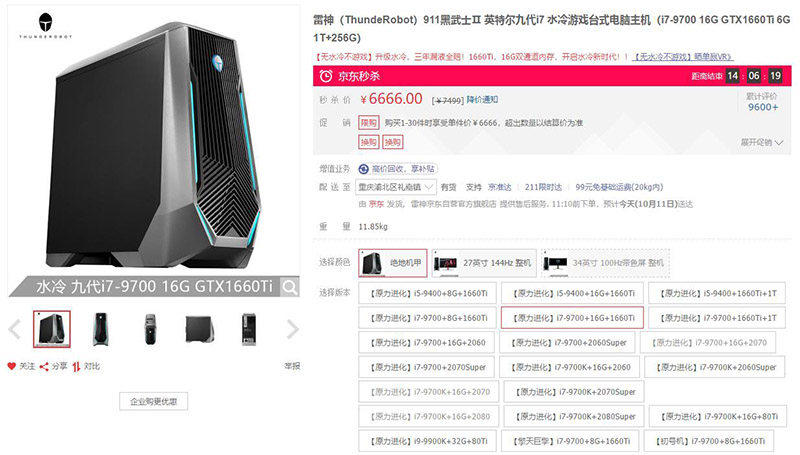Select the second product thumbnail, front view
This screenshot has width=800, height=455.
tap(101, 329)
